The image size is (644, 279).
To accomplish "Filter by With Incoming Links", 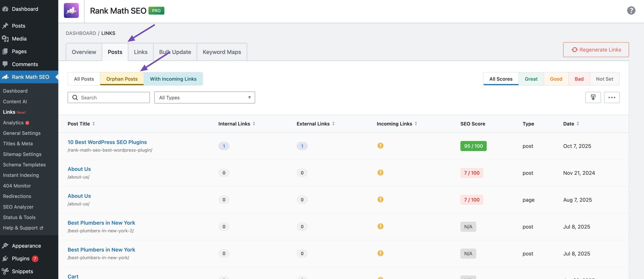I will tap(173, 79).
